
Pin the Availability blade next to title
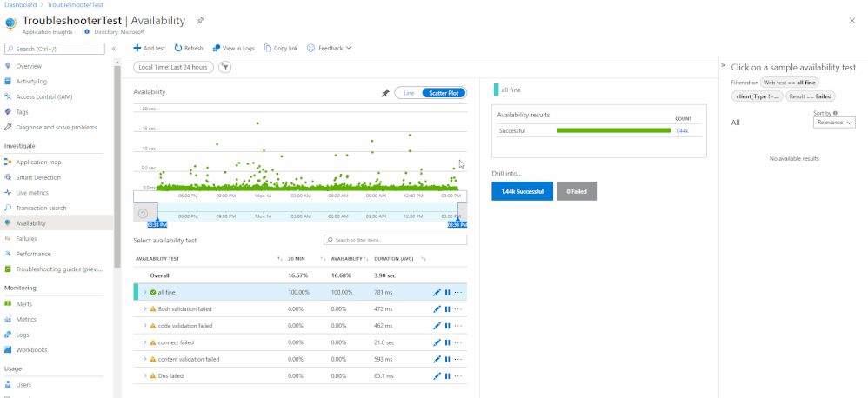coord(200,21)
